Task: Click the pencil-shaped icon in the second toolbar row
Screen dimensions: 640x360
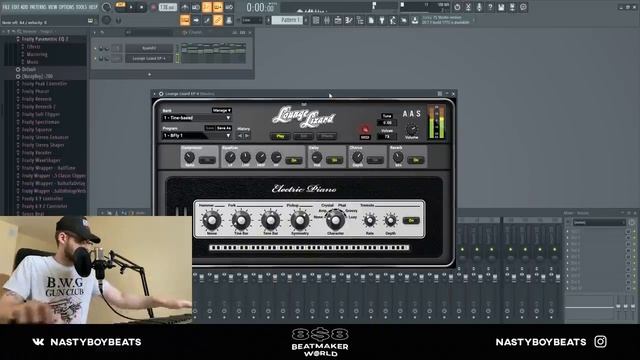Action: pos(207,20)
